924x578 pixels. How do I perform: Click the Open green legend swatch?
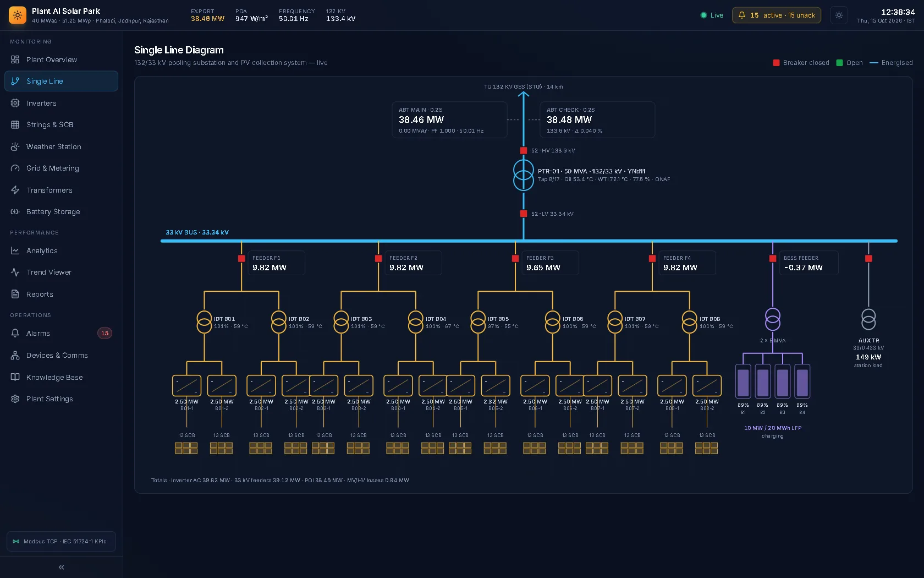[839, 63]
